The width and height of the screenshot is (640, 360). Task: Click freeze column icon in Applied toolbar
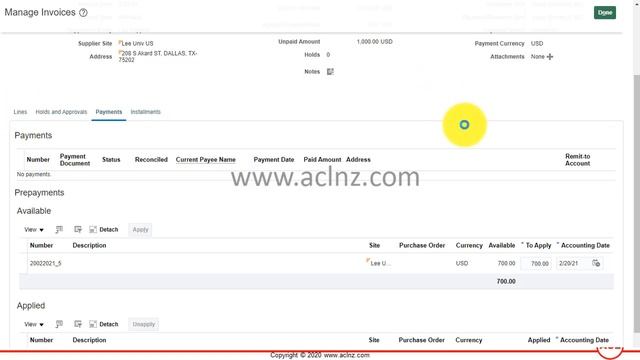coord(78,324)
